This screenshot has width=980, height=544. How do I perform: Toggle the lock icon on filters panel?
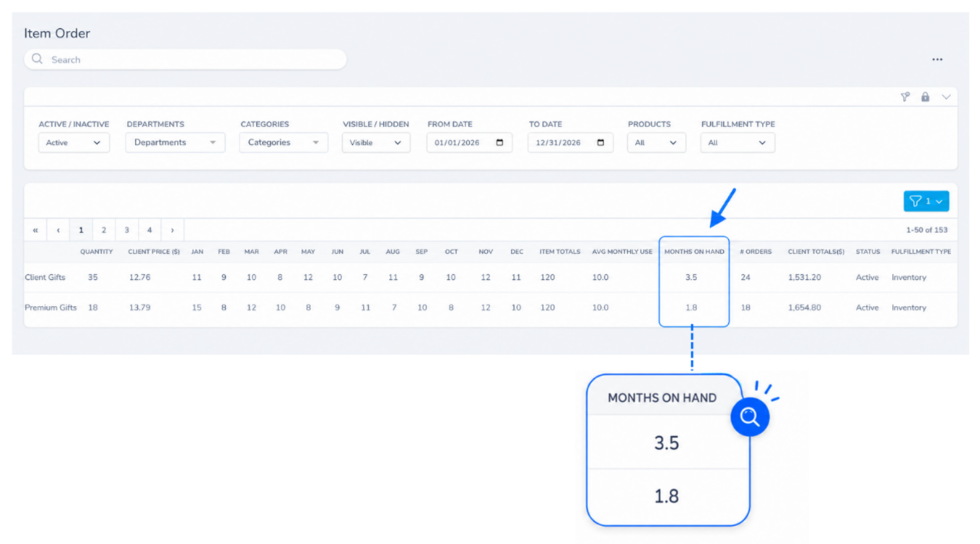tap(925, 96)
